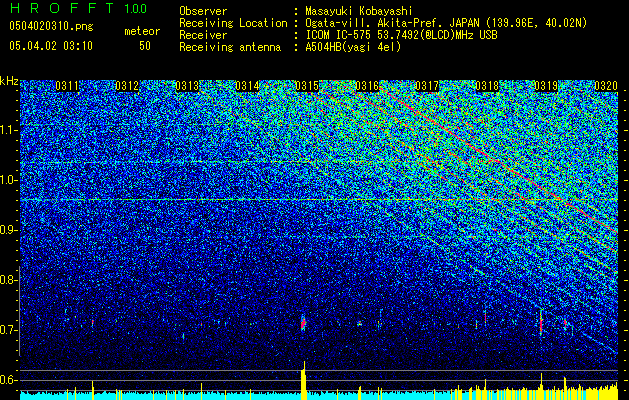Click the tallest yellow power spike below 0315
629x400 pixels.
(304, 380)
